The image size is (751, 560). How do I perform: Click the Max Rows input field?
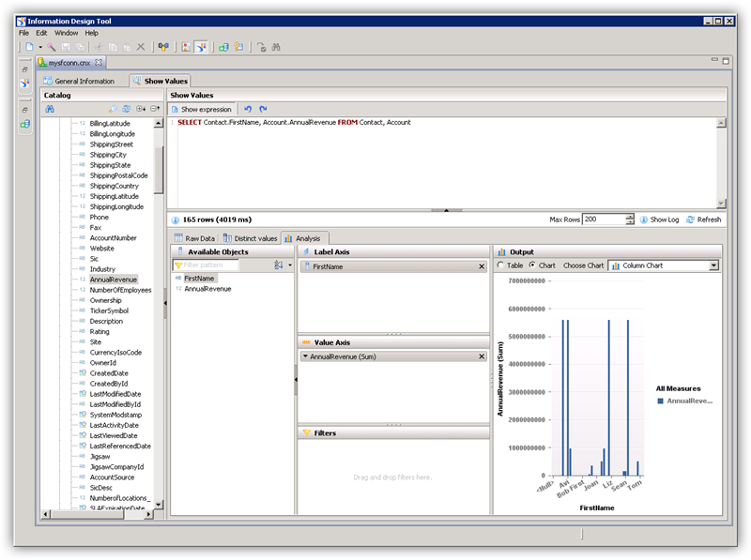[x=602, y=219]
